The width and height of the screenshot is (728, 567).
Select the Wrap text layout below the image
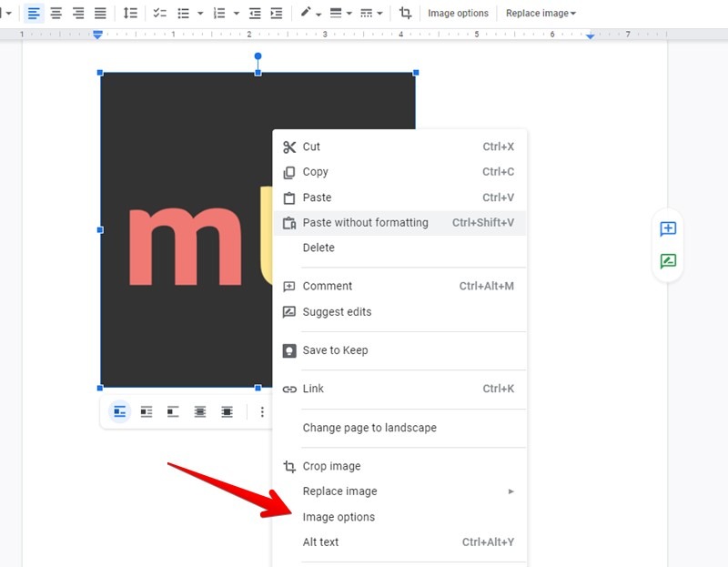click(x=147, y=411)
